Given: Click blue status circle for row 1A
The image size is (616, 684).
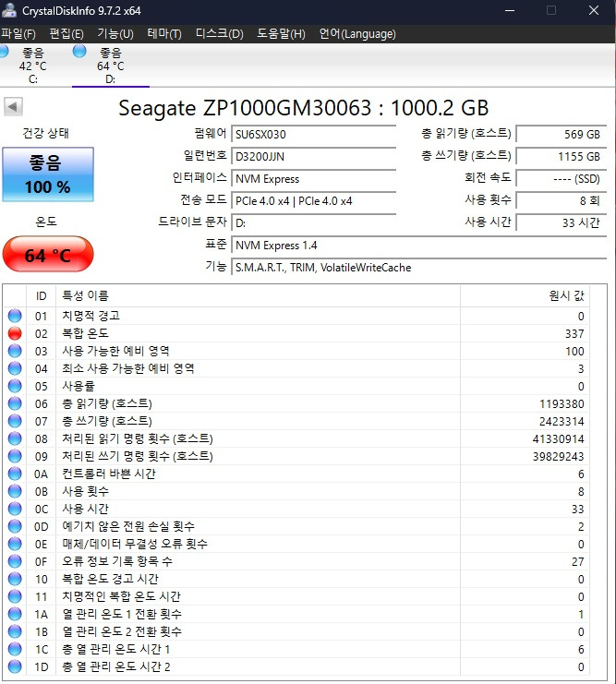Looking at the screenshot, I should coord(15,614).
